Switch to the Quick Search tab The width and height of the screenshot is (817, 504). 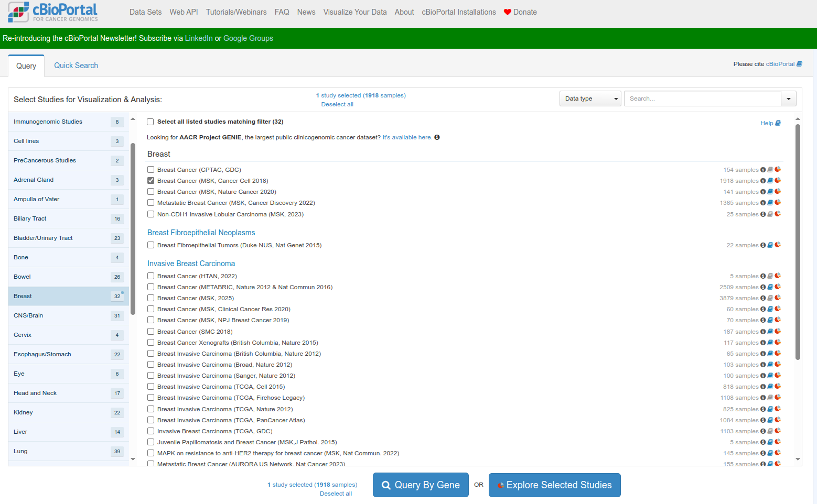tap(76, 65)
